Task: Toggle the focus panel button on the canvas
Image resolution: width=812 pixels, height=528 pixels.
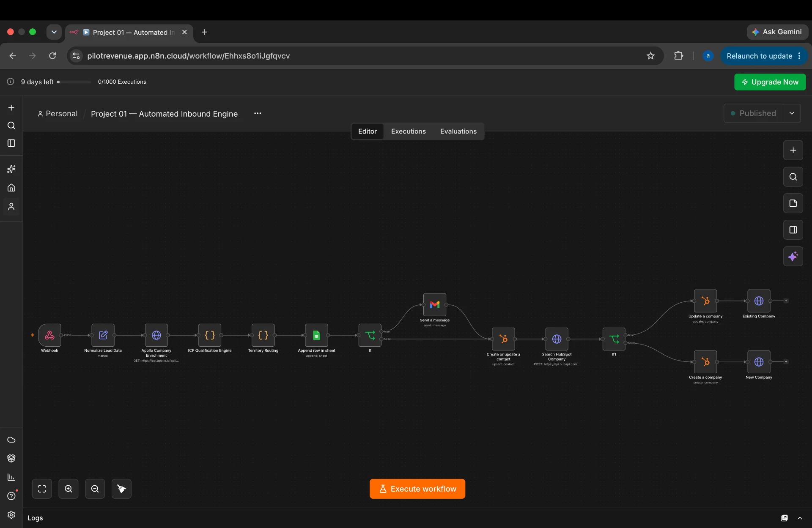Action: [793, 230]
